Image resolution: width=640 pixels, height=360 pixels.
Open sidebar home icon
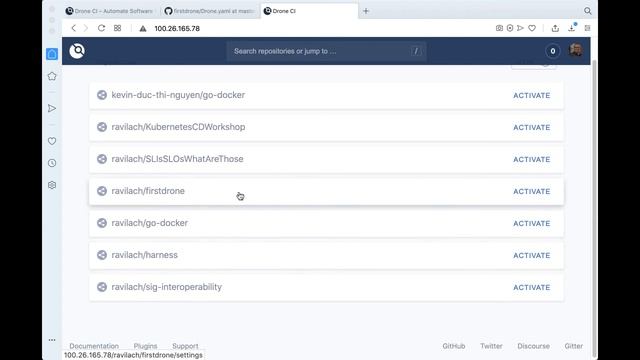(x=52, y=54)
